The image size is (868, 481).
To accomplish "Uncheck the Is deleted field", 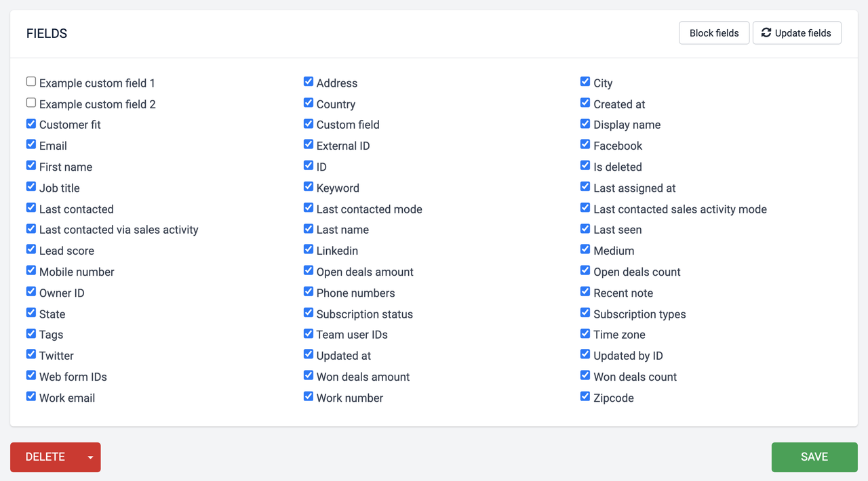I will (585, 166).
